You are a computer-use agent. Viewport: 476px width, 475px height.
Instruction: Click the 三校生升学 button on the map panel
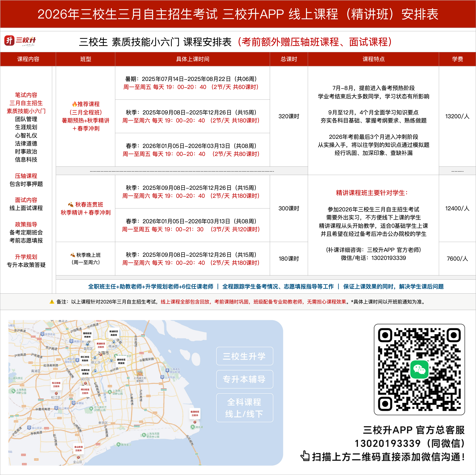click(244, 356)
